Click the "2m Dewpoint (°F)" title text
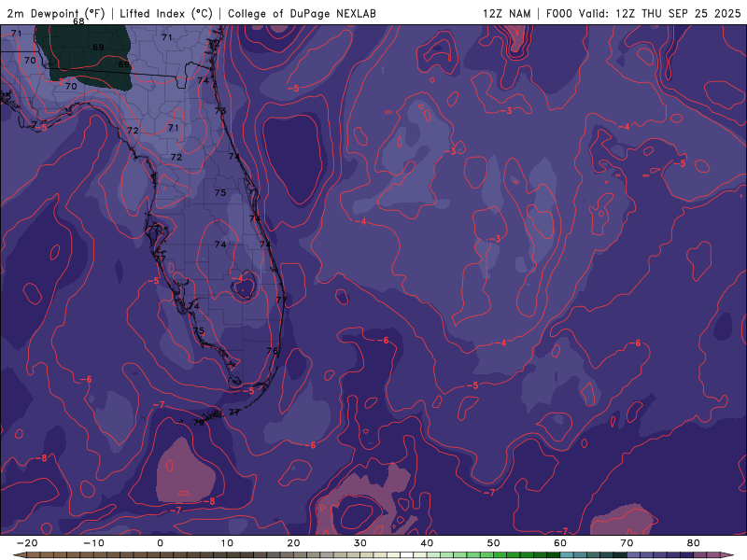Screen dimensions: 747x560 [x=56, y=13]
